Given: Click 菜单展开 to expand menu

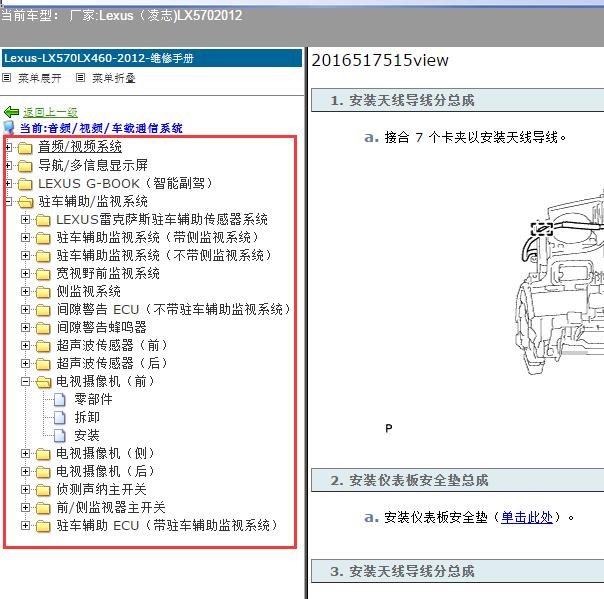Looking at the screenshot, I should (40, 78).
